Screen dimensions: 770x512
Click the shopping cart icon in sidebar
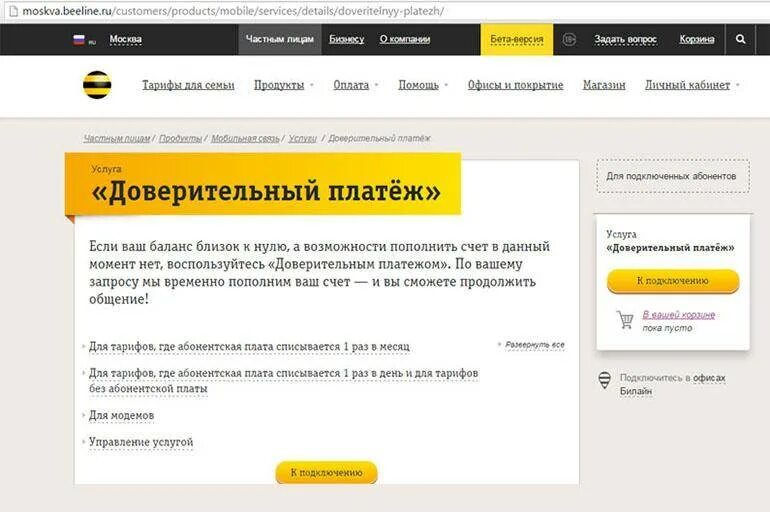click(626, 320)
